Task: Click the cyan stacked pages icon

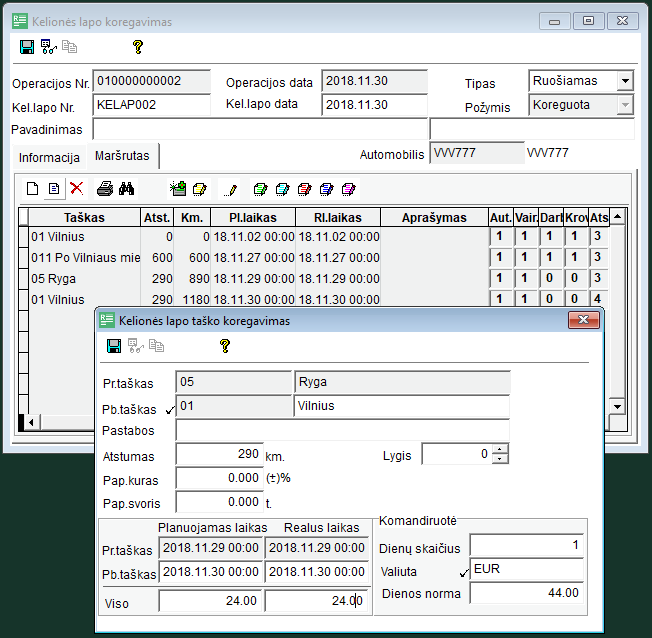Action: point(283,189)
